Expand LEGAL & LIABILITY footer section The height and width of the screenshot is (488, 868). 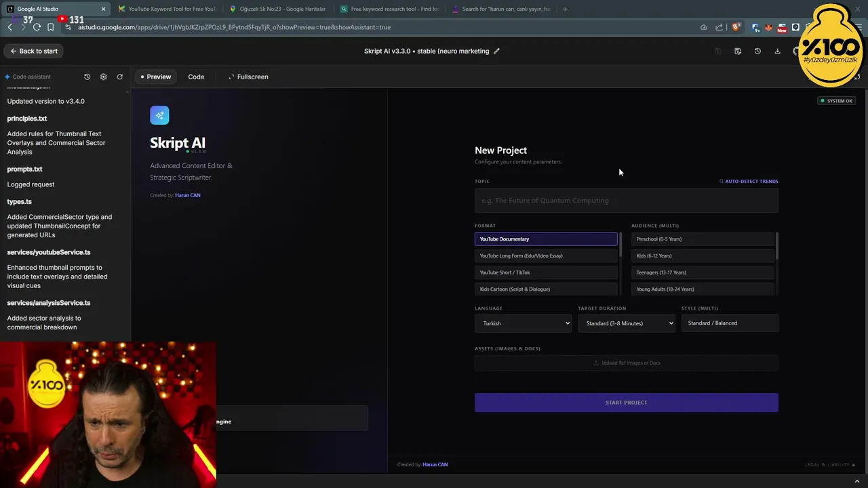click(830, 465)
